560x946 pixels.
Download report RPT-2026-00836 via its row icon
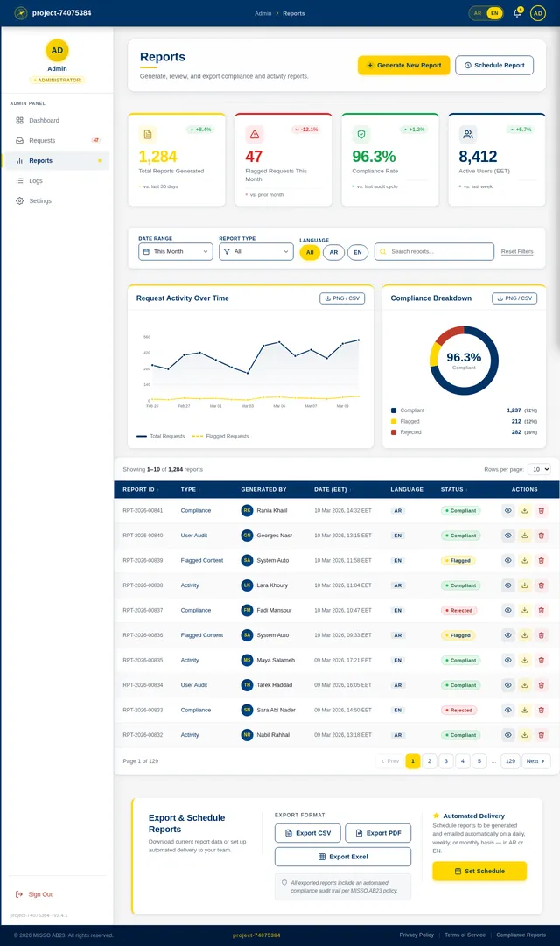click(525, 635)
